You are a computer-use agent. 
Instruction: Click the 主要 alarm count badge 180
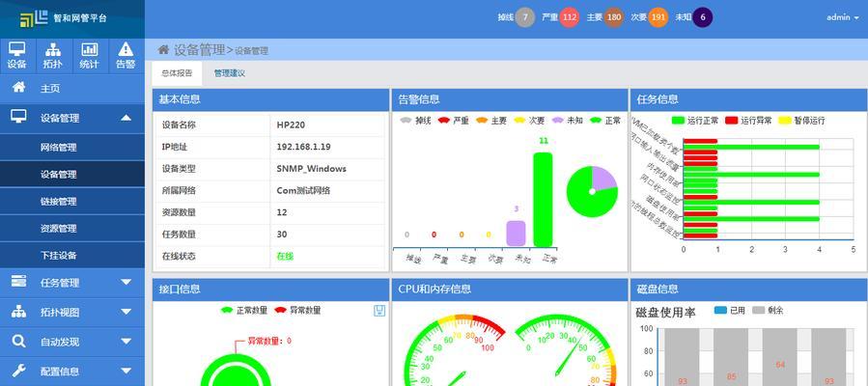[x=613, y=17]
